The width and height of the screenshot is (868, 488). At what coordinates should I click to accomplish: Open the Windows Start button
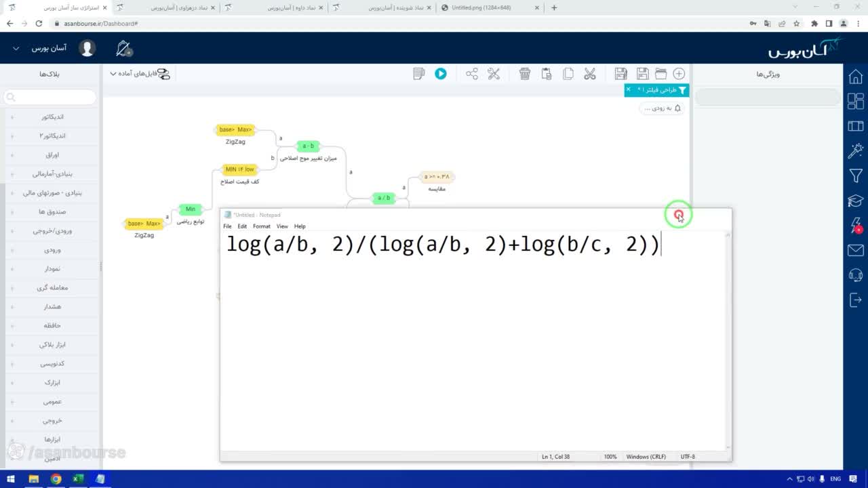pos(11,479)
